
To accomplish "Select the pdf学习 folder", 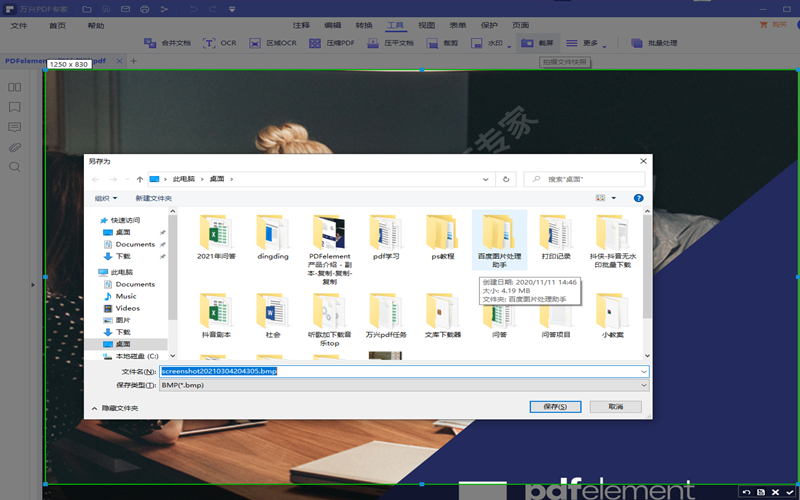I will click(386, 237).
